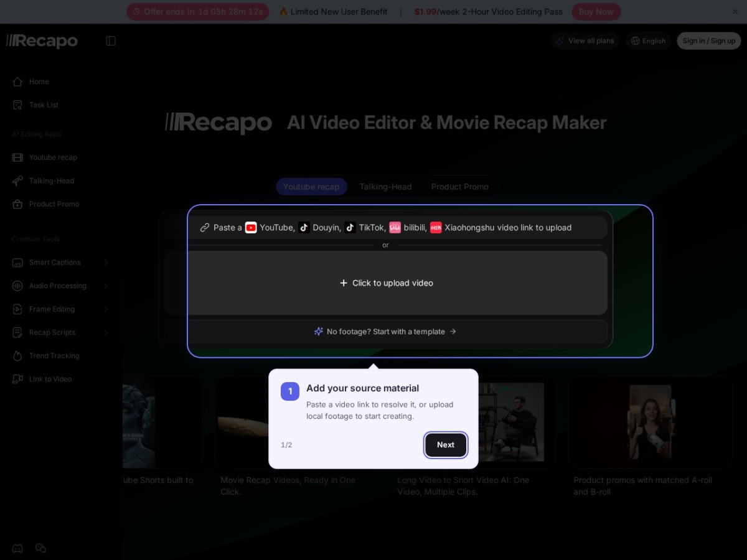The width and height of the screenshot is (747, 560).
Task: Click 'Product promos with matched A-roll' caption
Action: [642, 486]
